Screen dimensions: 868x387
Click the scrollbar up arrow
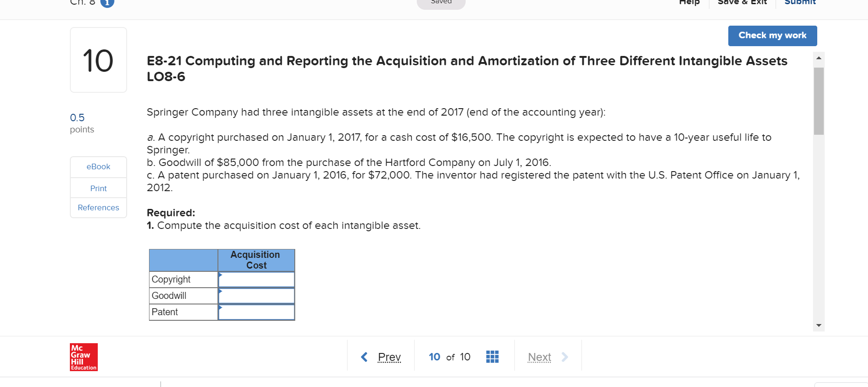[819, 58]
